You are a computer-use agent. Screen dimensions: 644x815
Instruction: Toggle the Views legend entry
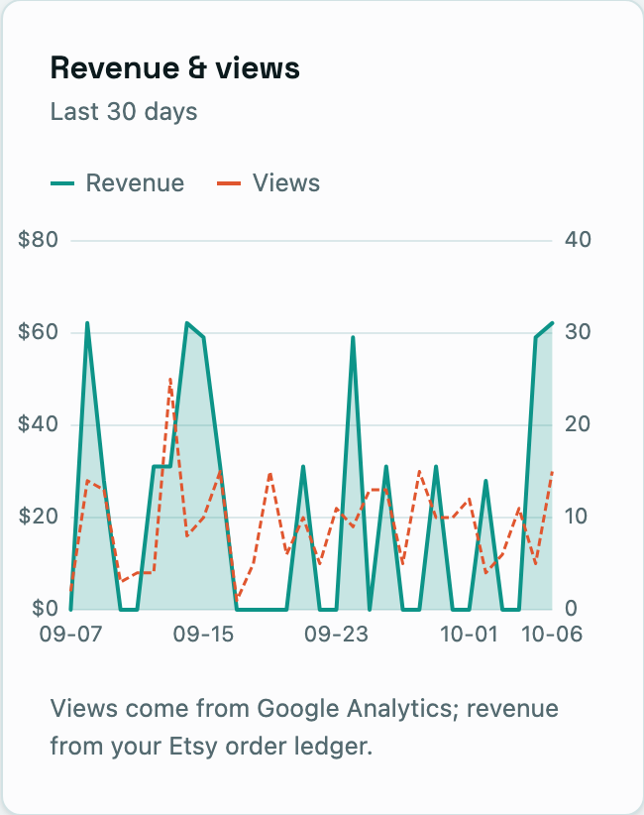pos(268,183)
